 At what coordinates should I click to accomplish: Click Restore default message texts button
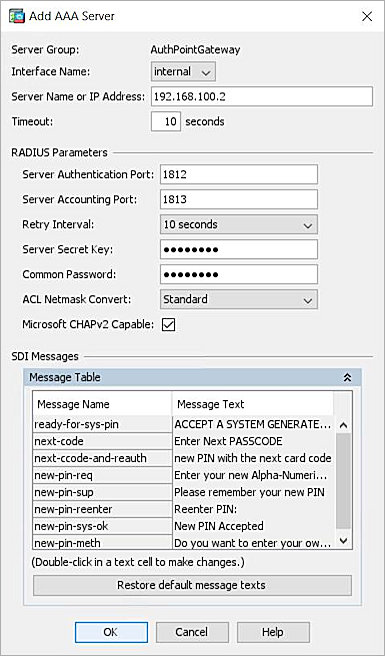pyautogui.click(x=192, y=585)
